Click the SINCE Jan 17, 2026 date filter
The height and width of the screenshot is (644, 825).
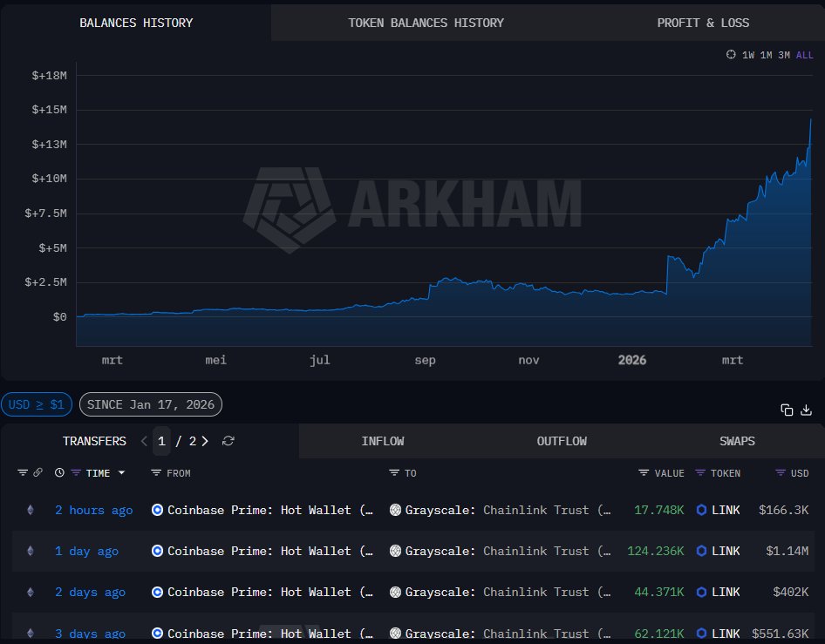pos(150,404)
